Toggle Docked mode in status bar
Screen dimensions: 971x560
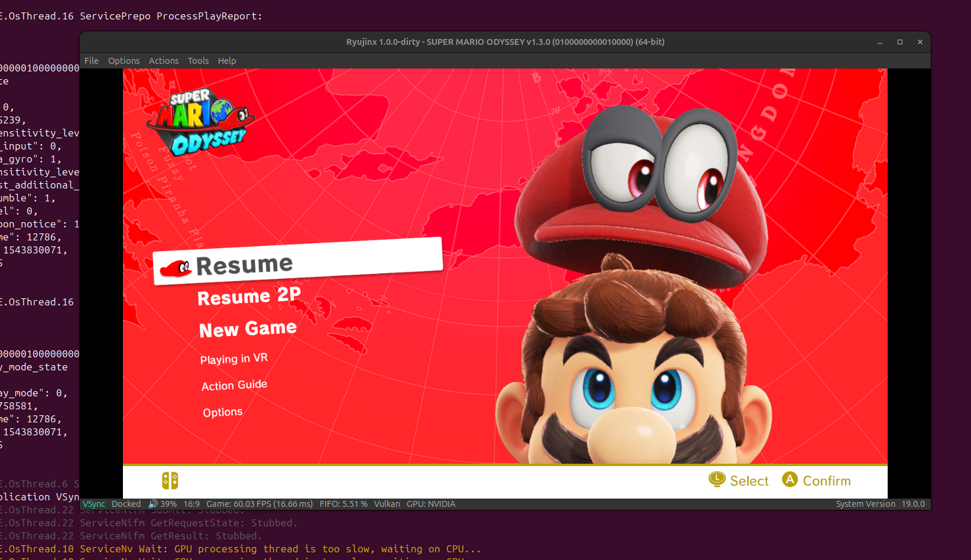[x=126, y=504]
